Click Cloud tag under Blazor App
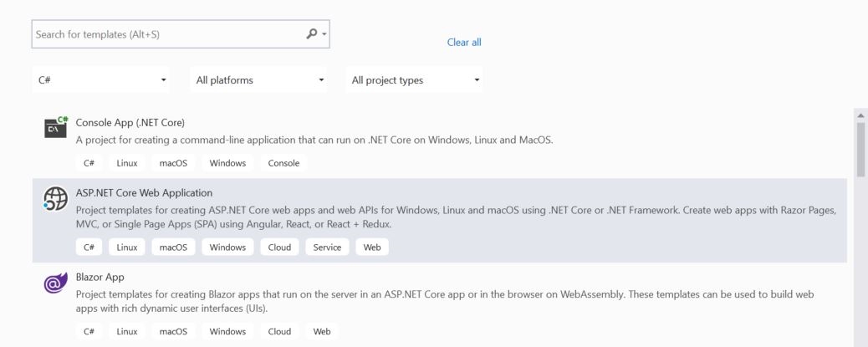868x347 pixels. pyautogui.click(x=279, y=331)
